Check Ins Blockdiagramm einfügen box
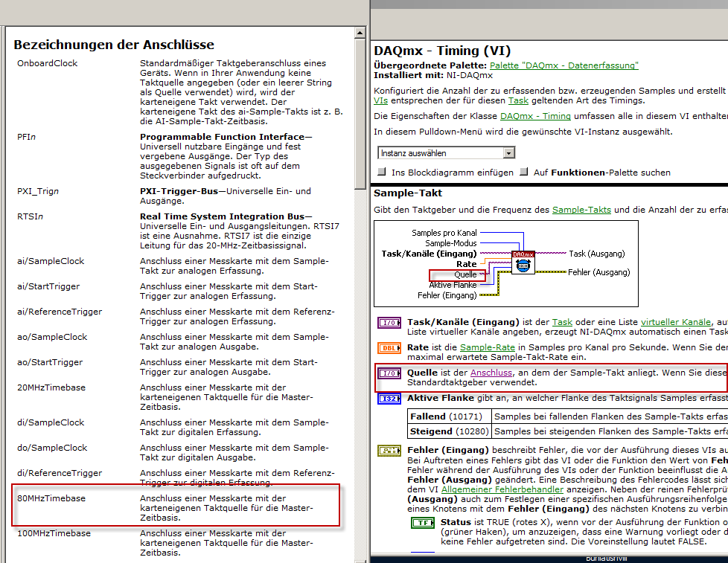728x563 pixels. [x=382, y=172]
